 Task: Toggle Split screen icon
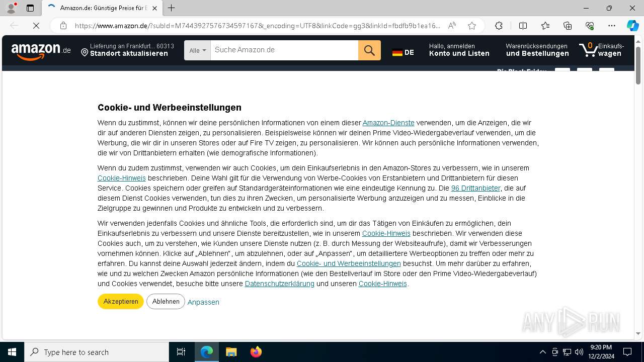pyautogui.click(x=523, y=26)
